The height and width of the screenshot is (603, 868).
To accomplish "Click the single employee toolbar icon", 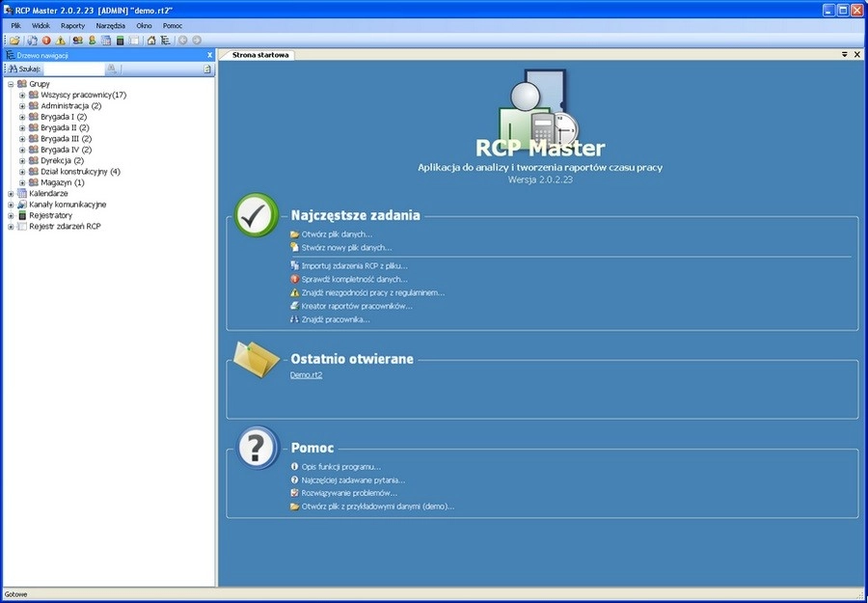I will click(92, 41).
